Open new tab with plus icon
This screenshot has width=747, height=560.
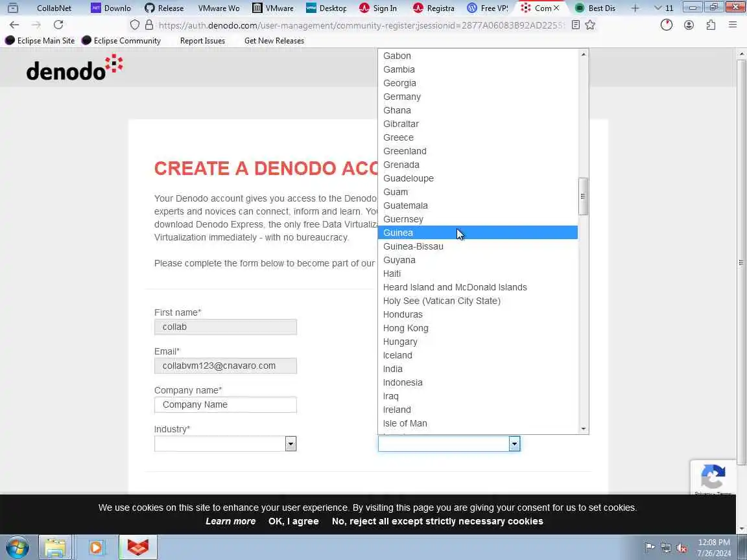pos(635,8)
